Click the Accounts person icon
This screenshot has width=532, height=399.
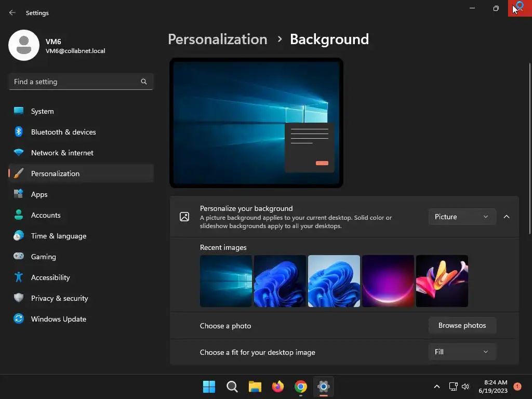[x=19, y=215]
